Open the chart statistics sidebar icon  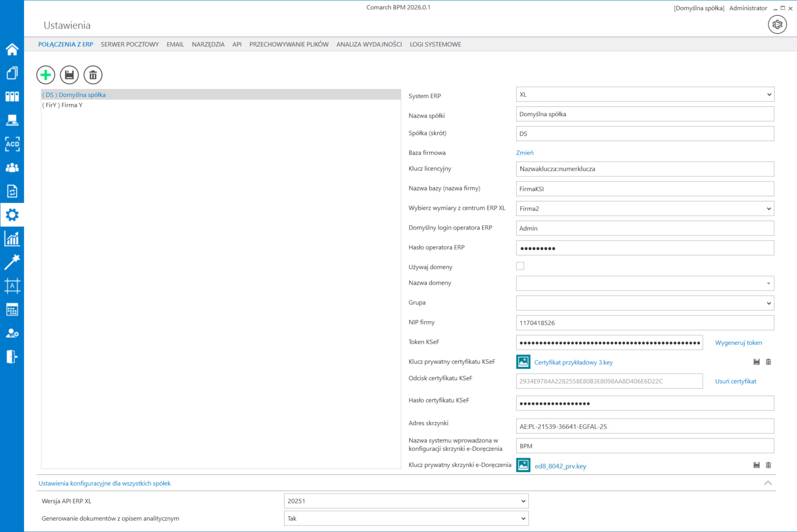click(x=12, y=238)
